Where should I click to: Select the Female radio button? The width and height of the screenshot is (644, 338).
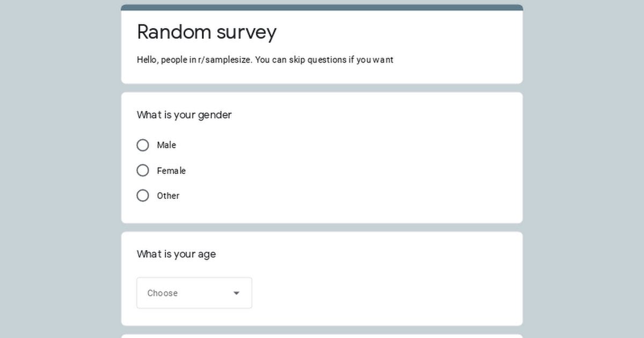[x=143, y=170]
